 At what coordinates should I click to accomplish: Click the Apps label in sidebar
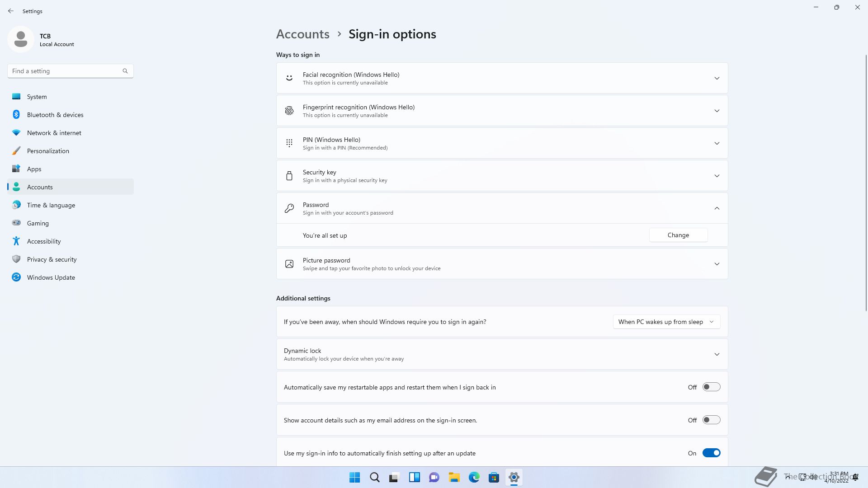34,169
